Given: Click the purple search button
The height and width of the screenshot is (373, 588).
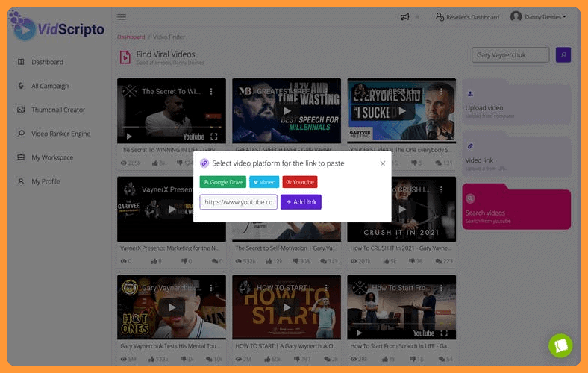Looking at the screenshot, I should (x=563, y=54).
